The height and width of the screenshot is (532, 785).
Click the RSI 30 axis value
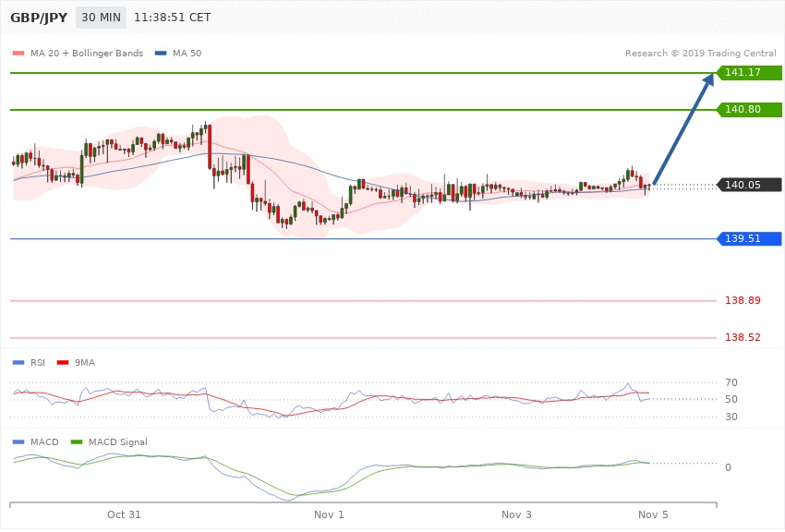(x=731, y=417)
